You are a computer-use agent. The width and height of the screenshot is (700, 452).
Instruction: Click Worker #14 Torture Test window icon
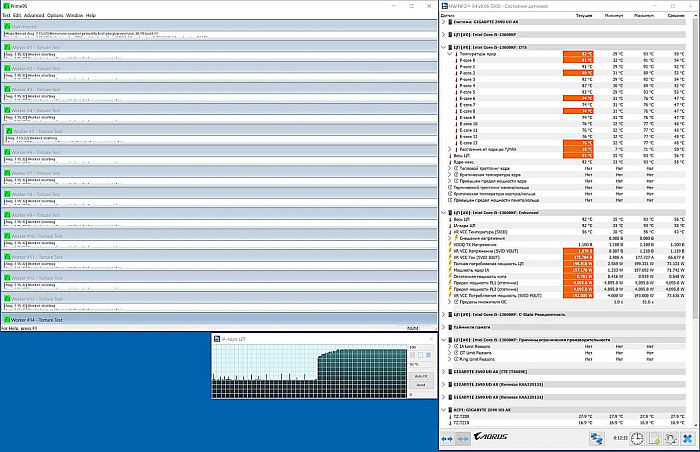pos(7,320)
